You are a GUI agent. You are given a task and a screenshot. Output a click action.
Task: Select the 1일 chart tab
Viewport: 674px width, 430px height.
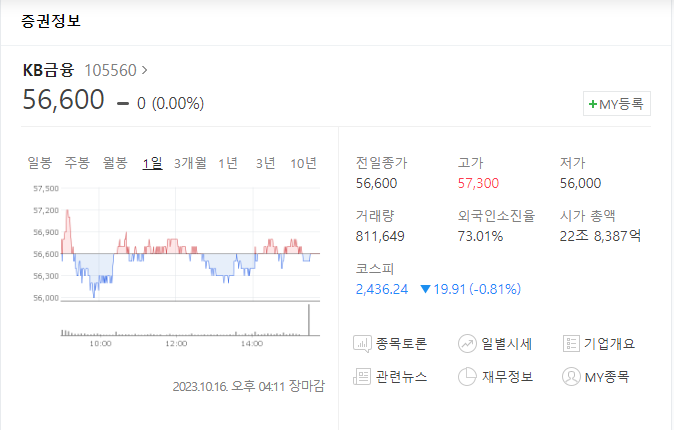pos(153,163)
